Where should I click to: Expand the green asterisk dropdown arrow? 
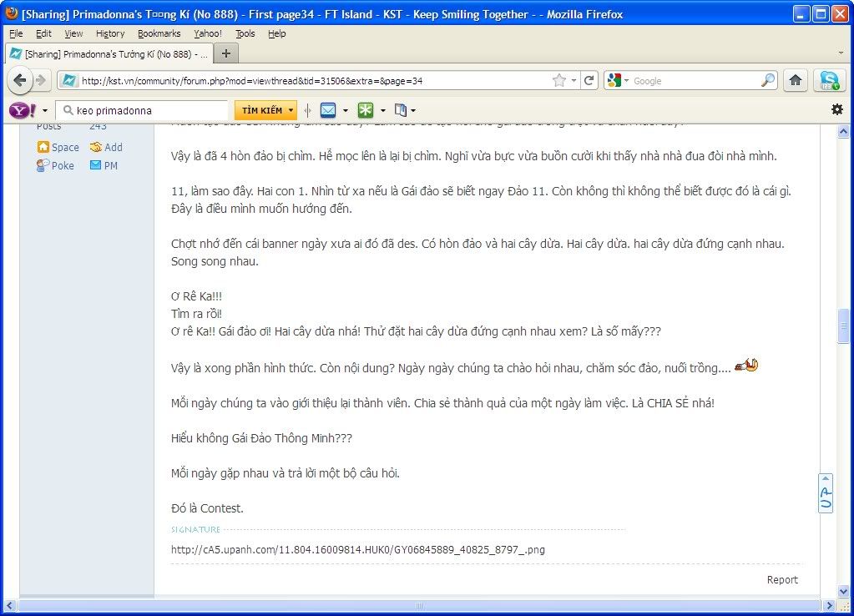[383, 110]
